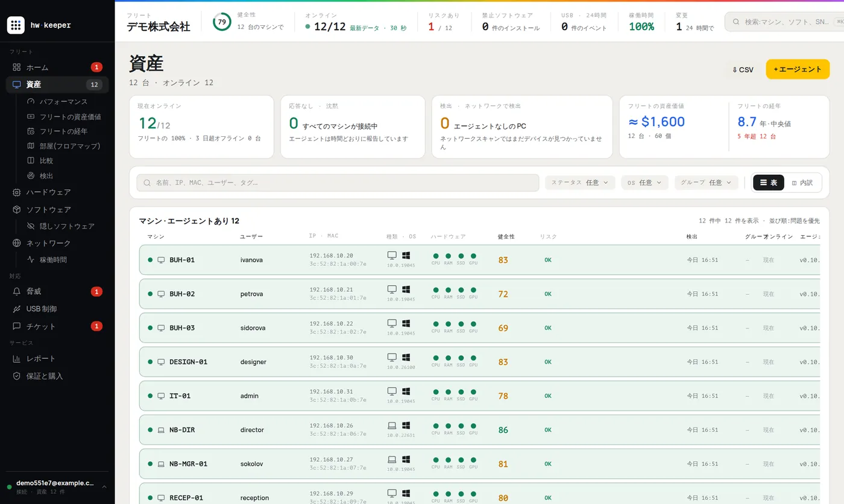Open 保証と購入 page

click(57, 376)
